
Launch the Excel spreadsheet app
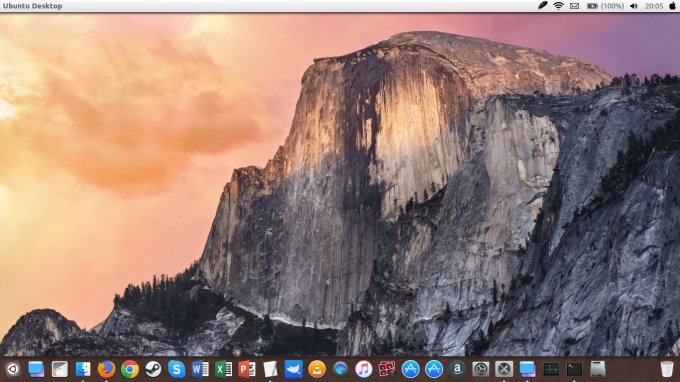(223, 369)
